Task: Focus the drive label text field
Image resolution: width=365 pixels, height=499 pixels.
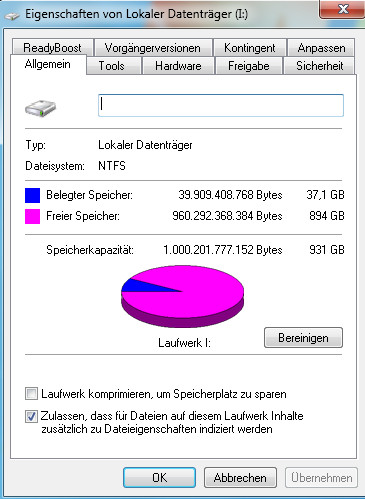Action: (221, 105)
